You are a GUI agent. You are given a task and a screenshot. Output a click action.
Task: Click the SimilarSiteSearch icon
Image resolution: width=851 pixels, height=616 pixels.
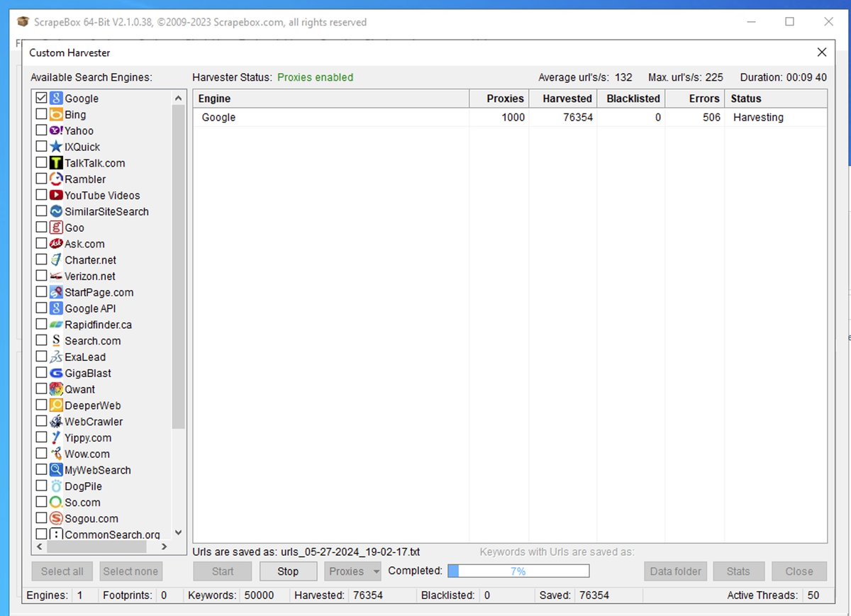tap(56, 211)
